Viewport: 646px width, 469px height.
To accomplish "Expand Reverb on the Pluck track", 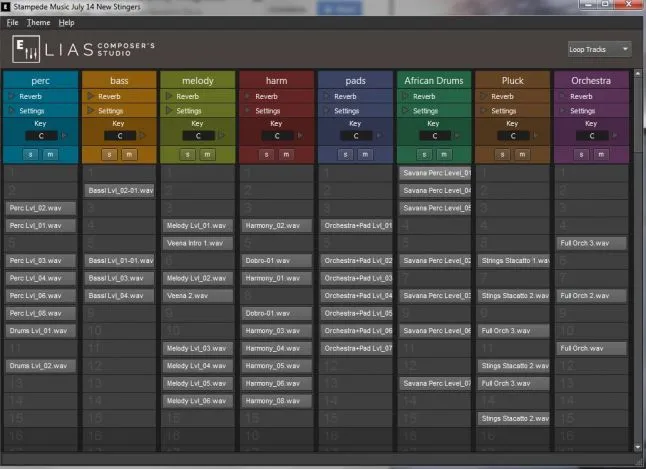I will [484, 96].
